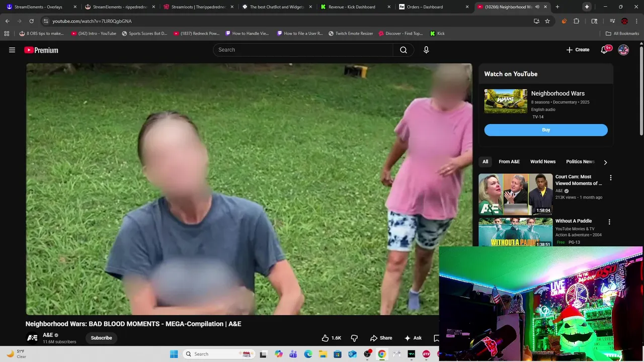The height and width of the screenshot is (362, 644).
Task: Open Windows Start menu
Action: tap(174, 354)
